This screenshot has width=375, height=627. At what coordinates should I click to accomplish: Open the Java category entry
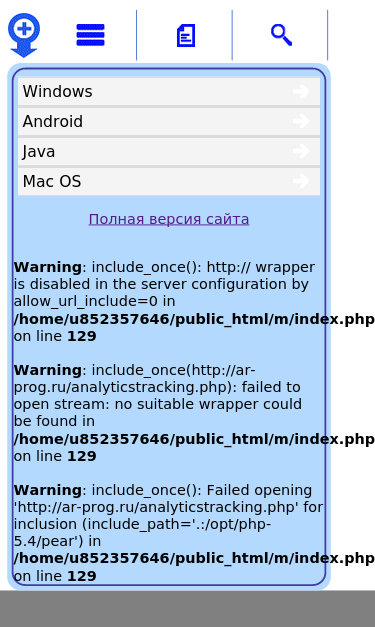click(x=169, y=152)
